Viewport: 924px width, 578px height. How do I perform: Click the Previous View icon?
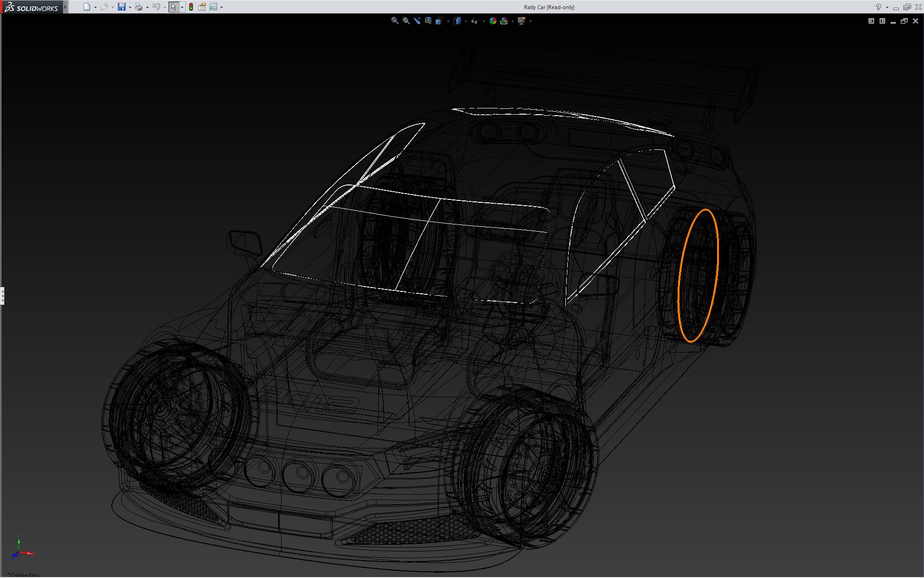pyautogui.click(x=417, y=21)
